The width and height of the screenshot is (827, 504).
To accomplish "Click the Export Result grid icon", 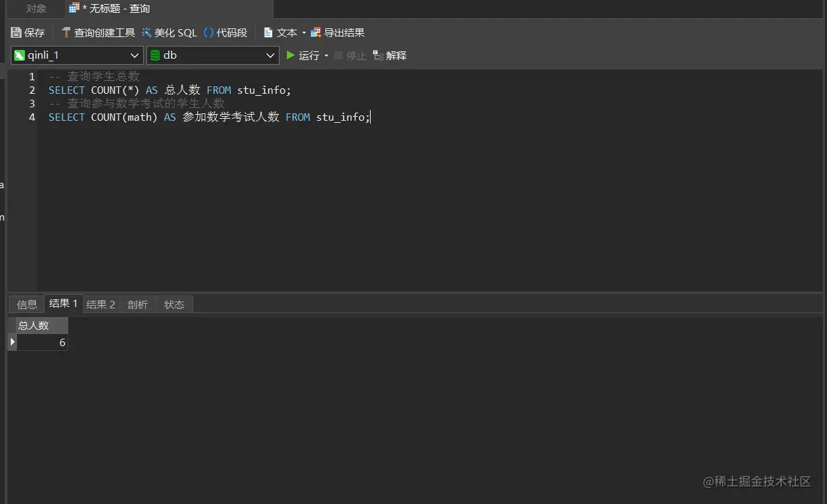I will 315,32.
